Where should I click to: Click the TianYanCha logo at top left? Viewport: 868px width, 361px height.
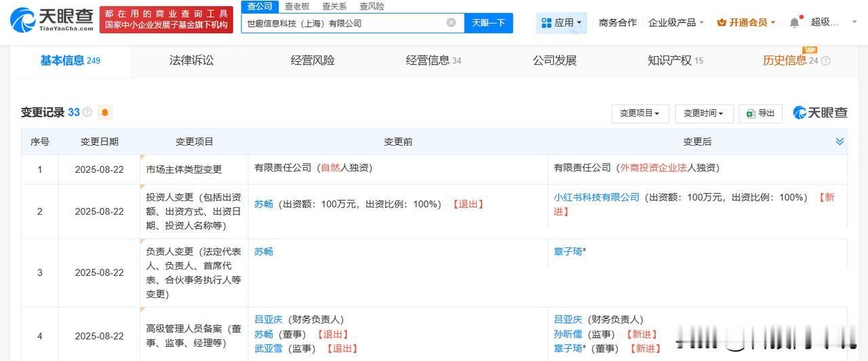click(52, 20)
